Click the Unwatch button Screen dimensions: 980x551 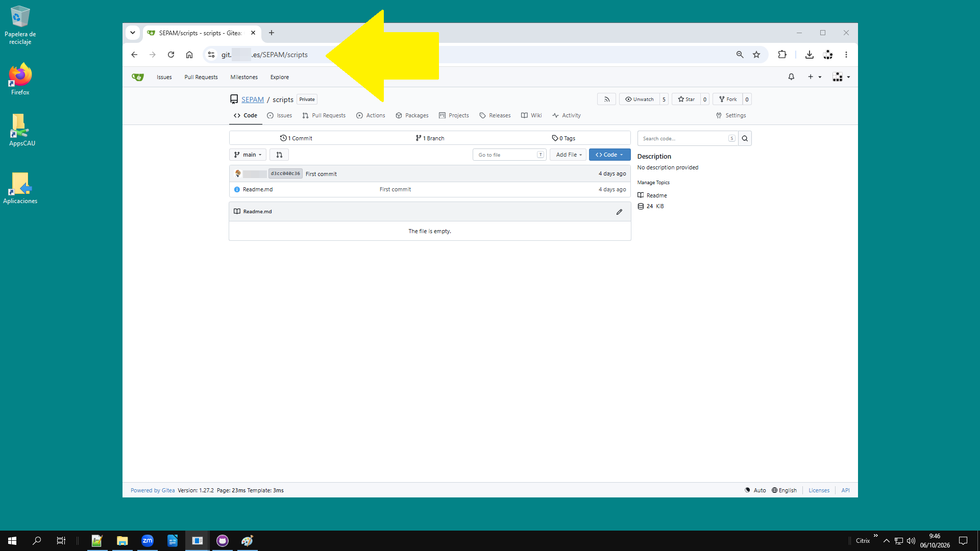pos(640,99)
